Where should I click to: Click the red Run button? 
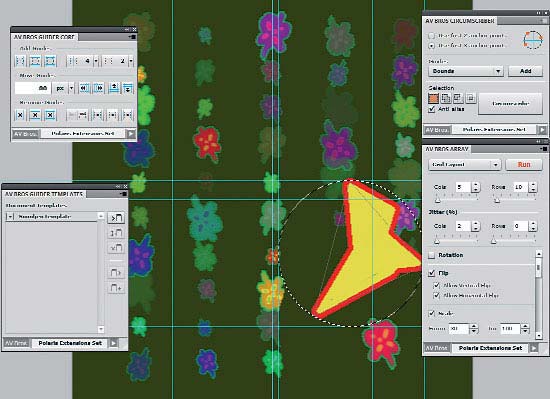[x=524, y=164]
